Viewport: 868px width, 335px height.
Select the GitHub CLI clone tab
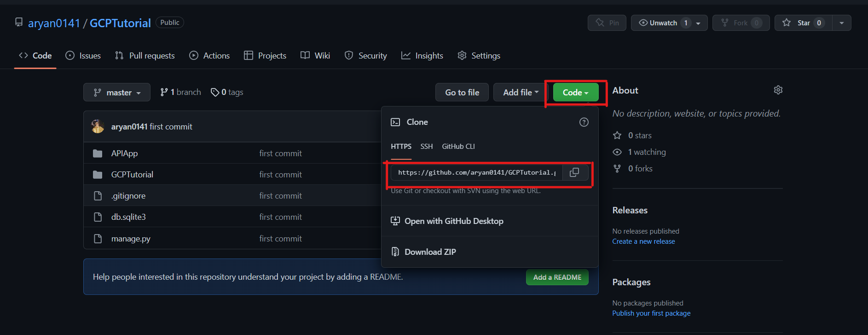(458, 146)
